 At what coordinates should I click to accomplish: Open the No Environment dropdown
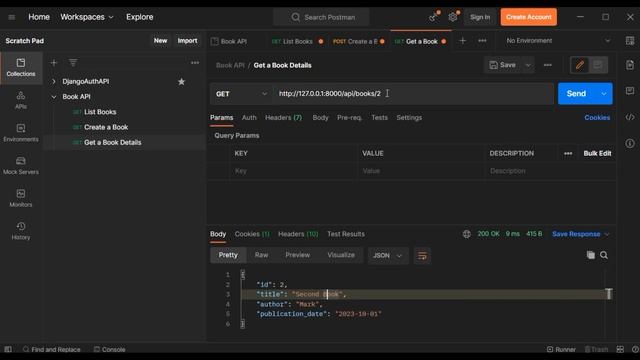pyautogui.click(x=558, y=41)
